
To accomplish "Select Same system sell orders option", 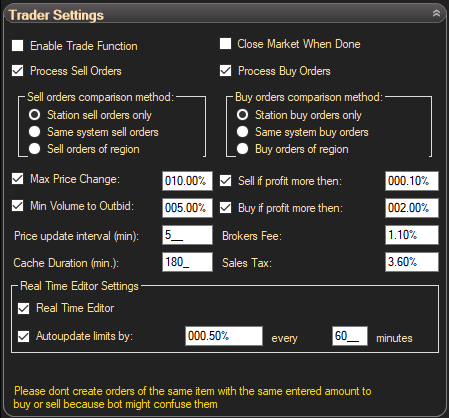I will point(34,132).
